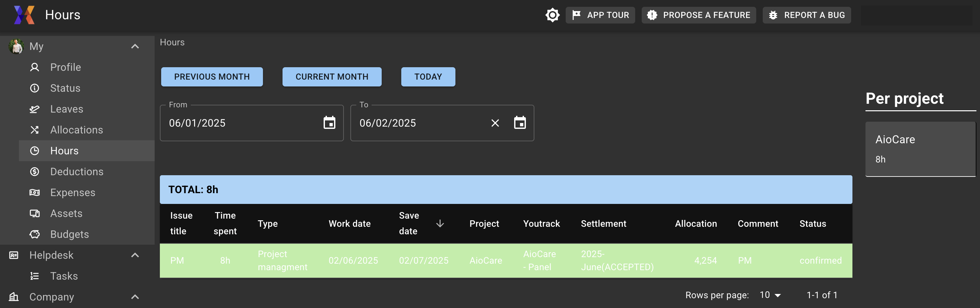Viewport: 980px width, 308px height.
Task: Navigate to Budgets in the sidebar
Action: pyautogui.click(x=69, y=234)
